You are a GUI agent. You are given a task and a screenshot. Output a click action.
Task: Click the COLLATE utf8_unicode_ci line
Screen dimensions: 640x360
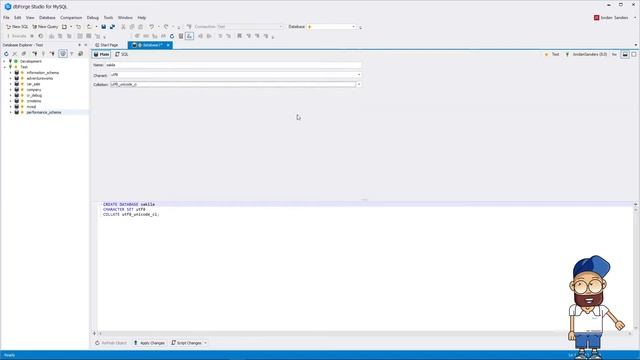[x=131, y=214]
